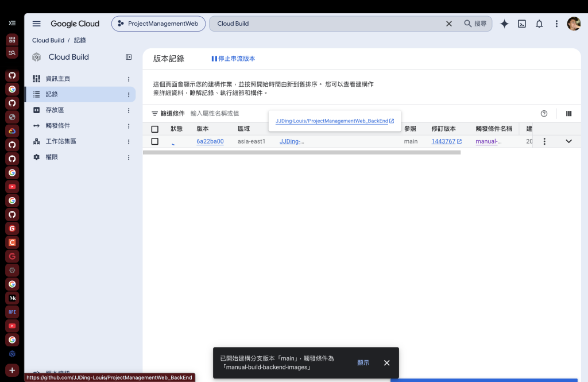Screen dimensions: 588x382
Task: Click the user account avatar
Action: tap(574, 24)
